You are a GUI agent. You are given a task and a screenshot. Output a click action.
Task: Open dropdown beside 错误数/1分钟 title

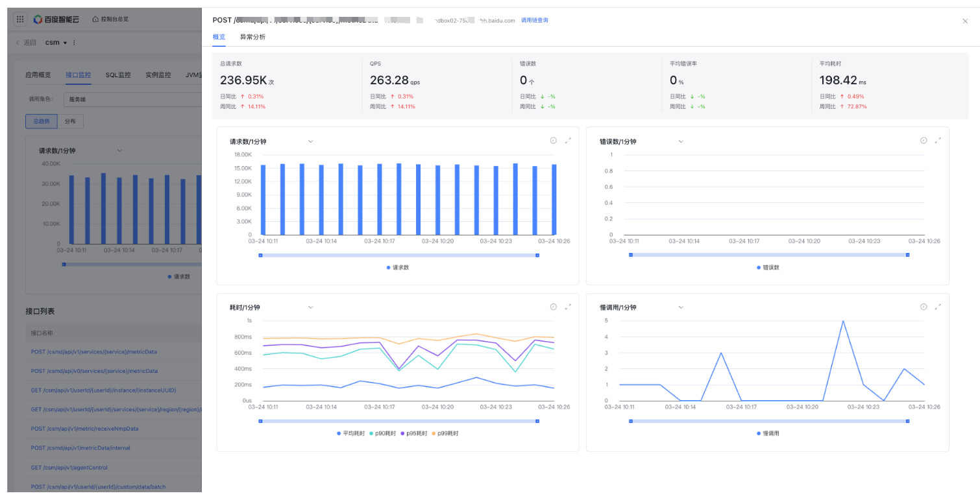pos(681,141)
